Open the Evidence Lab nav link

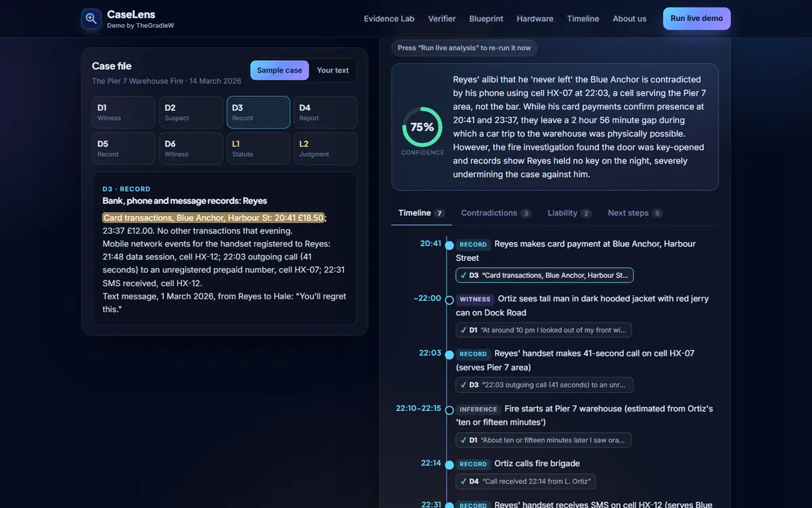[389, 19]
